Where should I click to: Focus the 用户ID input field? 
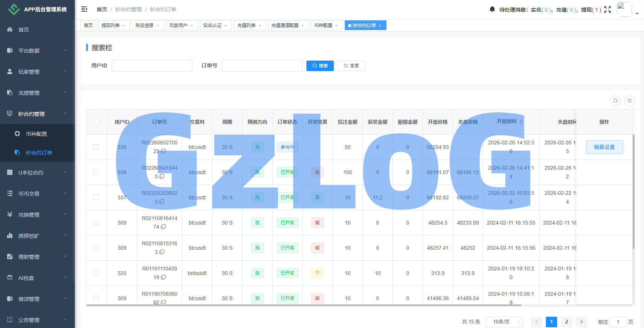click(152, 65)
